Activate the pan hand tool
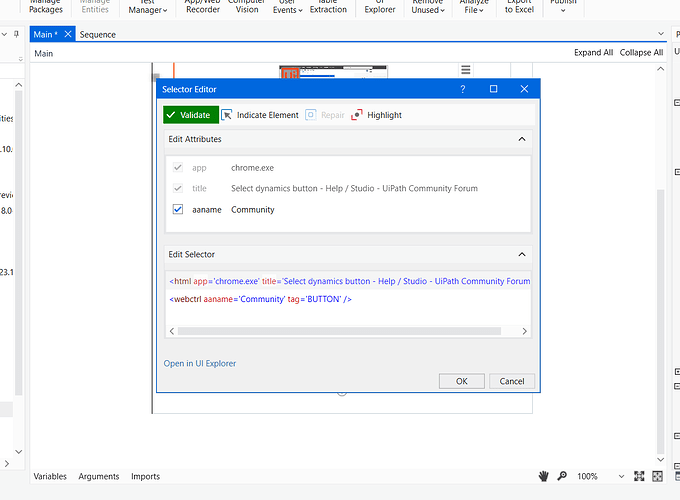Image resolution: width=680 pixels, height=500 pixels. (543, 476)
